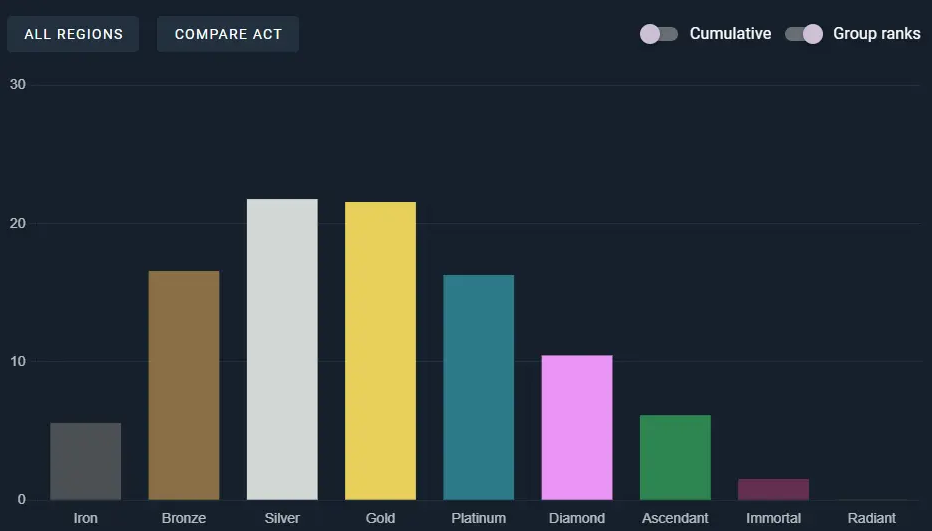
Task: Click the teal Platinum bar
Action: [478, 387]
